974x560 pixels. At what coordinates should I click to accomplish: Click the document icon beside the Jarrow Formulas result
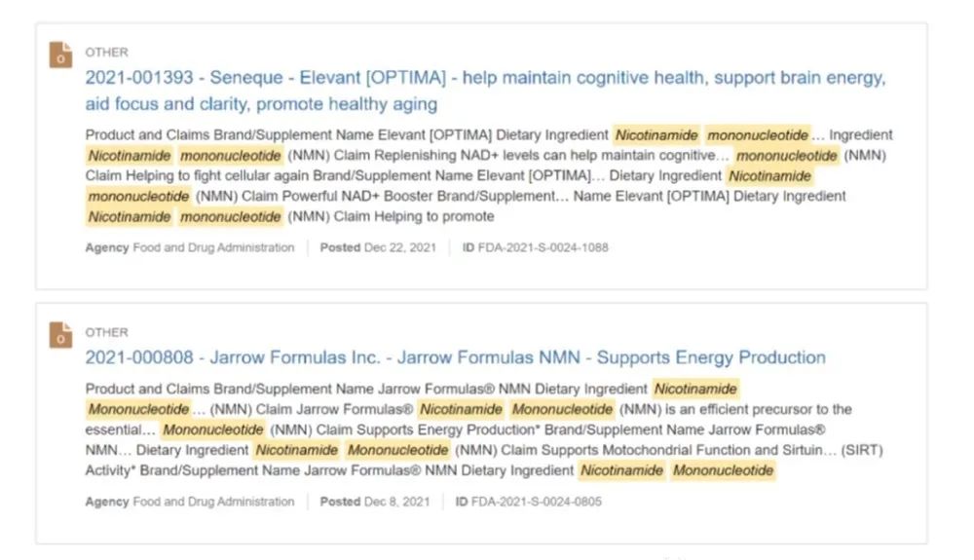click(x=60, y=335)
